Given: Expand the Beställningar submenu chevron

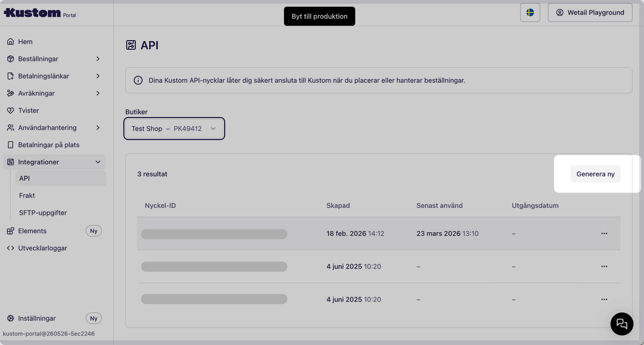Looking at the screenshot, I should click(x=98, y=59).
